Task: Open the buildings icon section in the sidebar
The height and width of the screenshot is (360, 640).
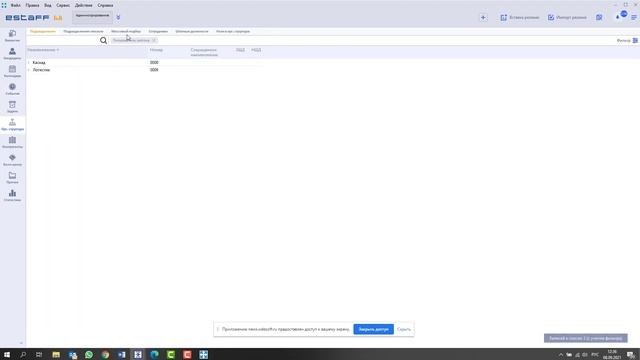Action: click(12, 142)
